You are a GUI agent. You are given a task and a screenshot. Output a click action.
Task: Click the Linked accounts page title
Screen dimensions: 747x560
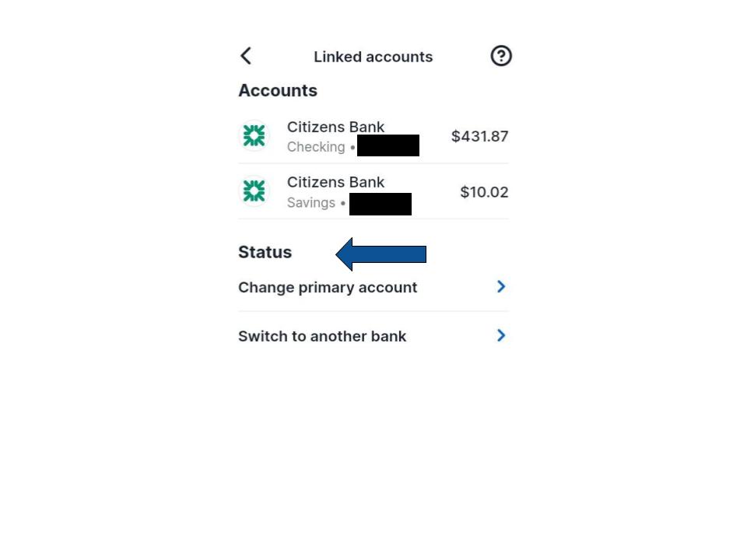click(373, 57)
